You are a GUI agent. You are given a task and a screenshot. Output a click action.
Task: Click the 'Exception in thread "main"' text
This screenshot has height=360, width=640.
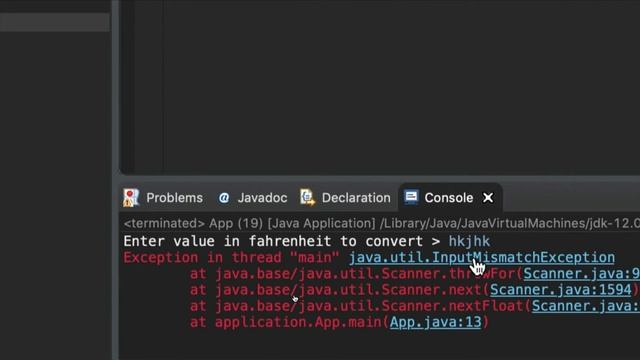point(231,258)
